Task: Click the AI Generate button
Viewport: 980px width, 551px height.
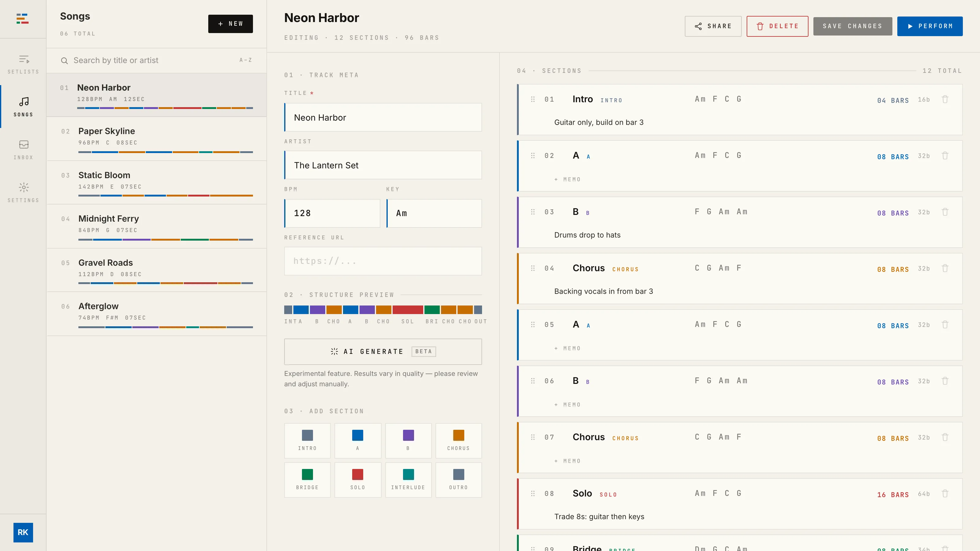Action: pyautogui.click(x=383, y=351)
